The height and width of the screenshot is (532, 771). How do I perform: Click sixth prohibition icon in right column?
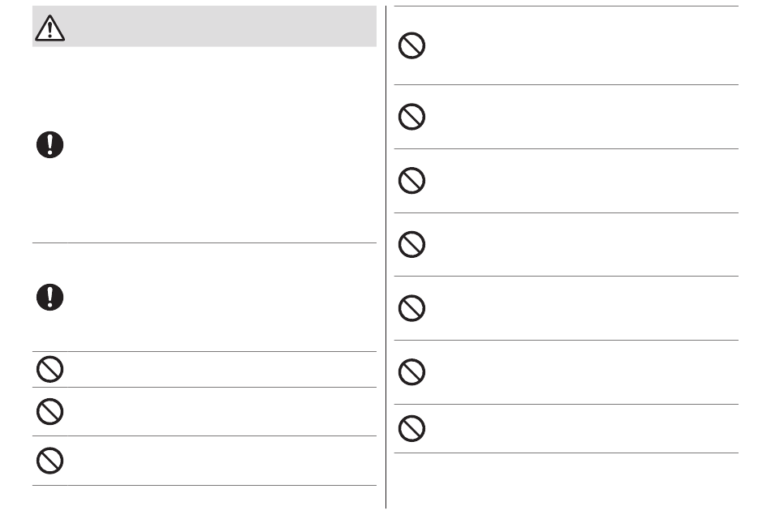tap(411, 372)
